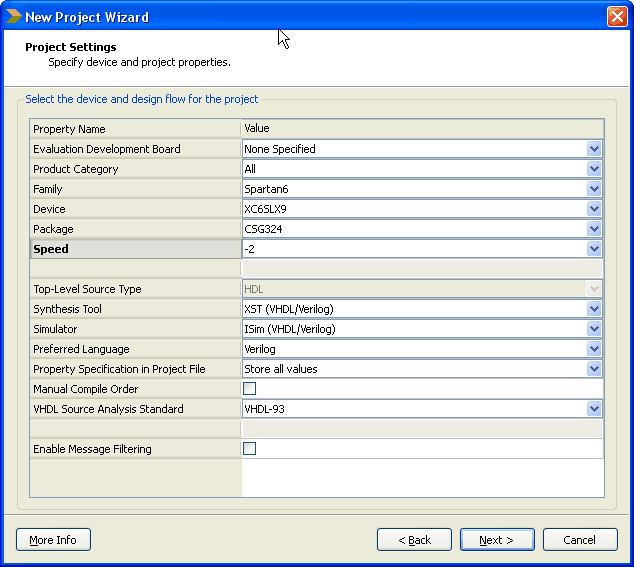Cancel the project wizard

[x=580, y=540]
